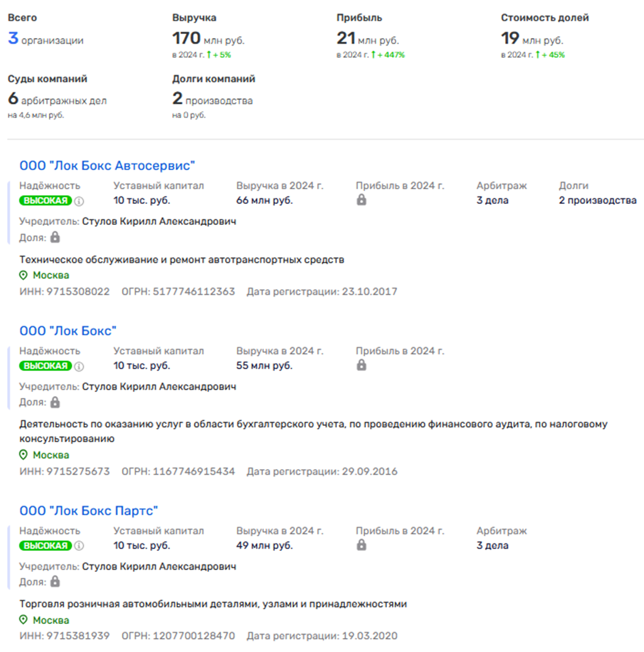
Task: Open the info icon beside ВЫСОКАЯ badge of Лок Бокс
Action: 78,366
